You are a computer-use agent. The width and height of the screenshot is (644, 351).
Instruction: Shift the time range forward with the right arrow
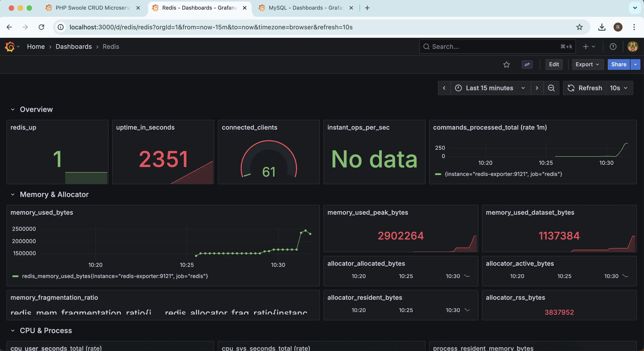click(x=537, y=88)
